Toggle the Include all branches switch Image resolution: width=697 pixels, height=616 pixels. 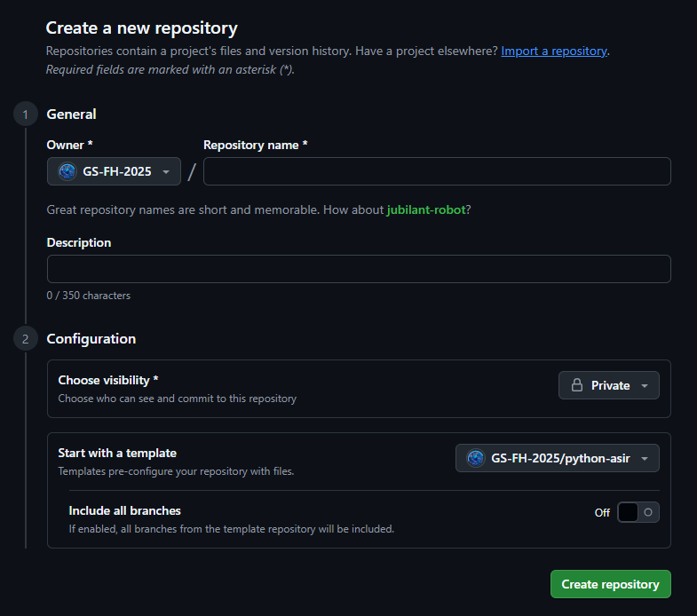click(x=638, y=512)
